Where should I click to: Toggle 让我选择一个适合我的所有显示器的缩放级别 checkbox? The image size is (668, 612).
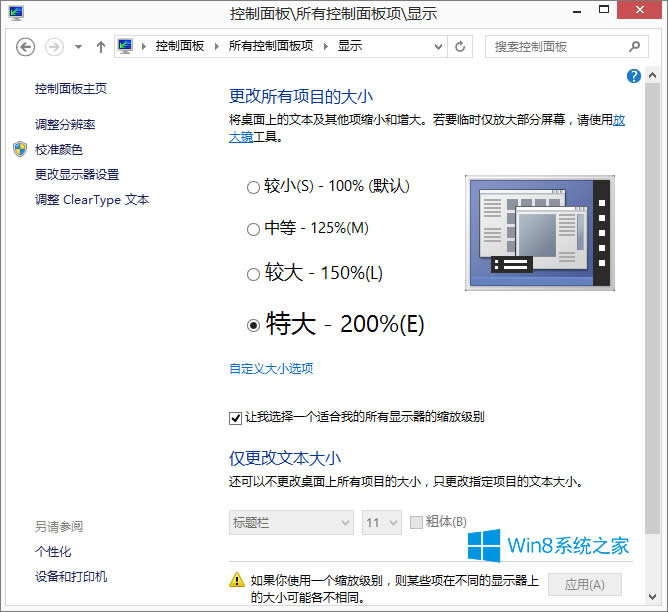236,417
